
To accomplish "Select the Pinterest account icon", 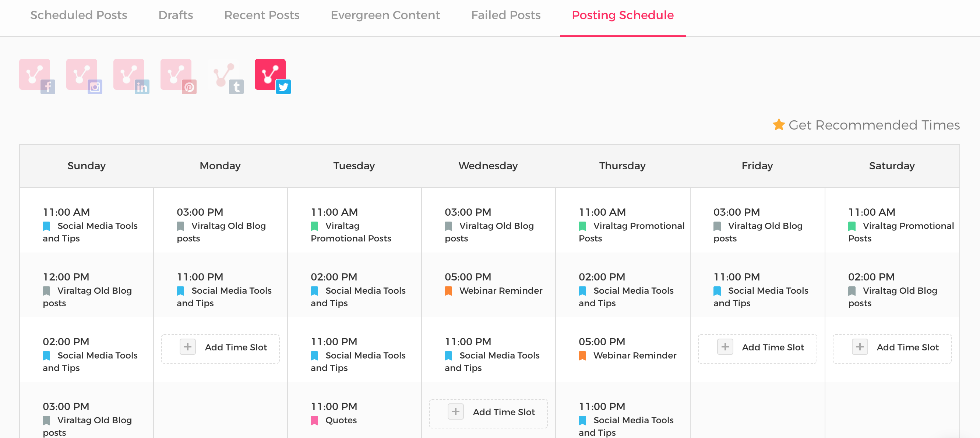I will point(178,75).
